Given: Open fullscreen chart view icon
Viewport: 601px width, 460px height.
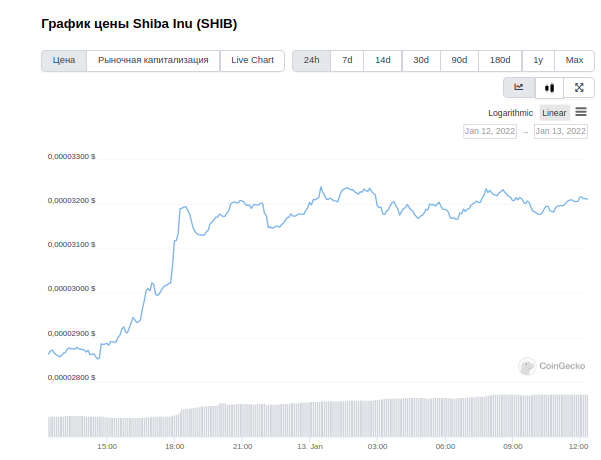Looking at the screenshot, I should (579, 88).
